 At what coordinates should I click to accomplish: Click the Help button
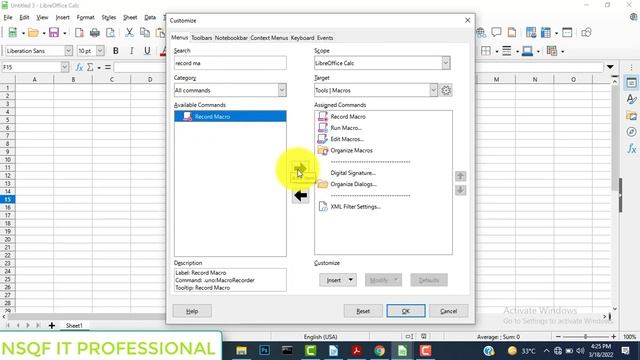click(x=192, y=311)
